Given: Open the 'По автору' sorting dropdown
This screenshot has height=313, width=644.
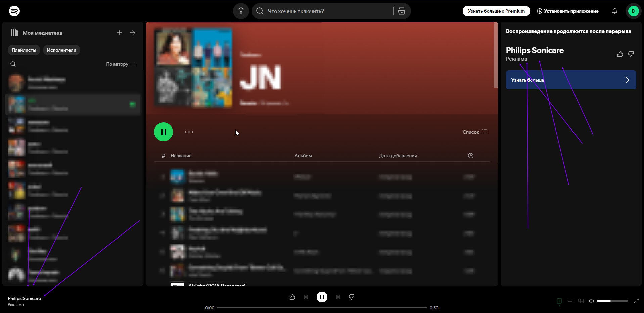Looking at the screenshot, I should (120, 64).
